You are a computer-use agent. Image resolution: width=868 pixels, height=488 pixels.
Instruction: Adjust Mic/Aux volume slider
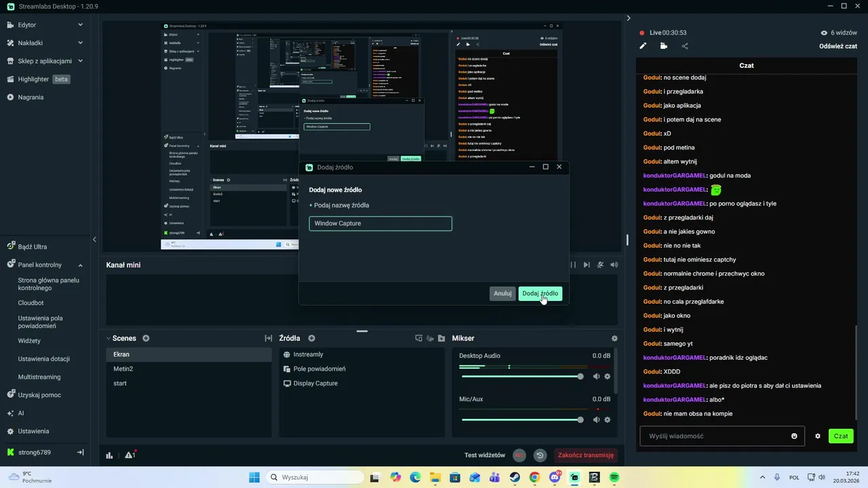pos(521,420)
